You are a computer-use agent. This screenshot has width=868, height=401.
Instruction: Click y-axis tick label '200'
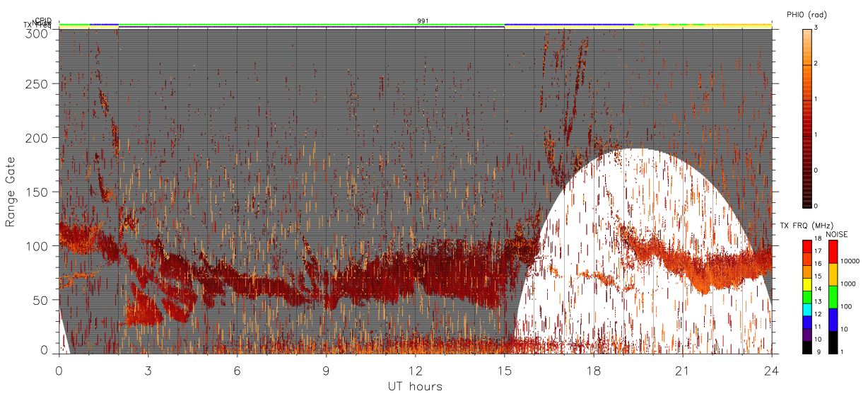coord(37,138)
